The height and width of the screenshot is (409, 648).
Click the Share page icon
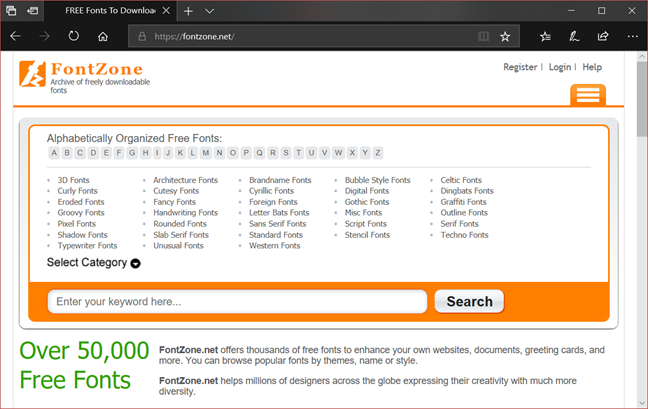603,36
